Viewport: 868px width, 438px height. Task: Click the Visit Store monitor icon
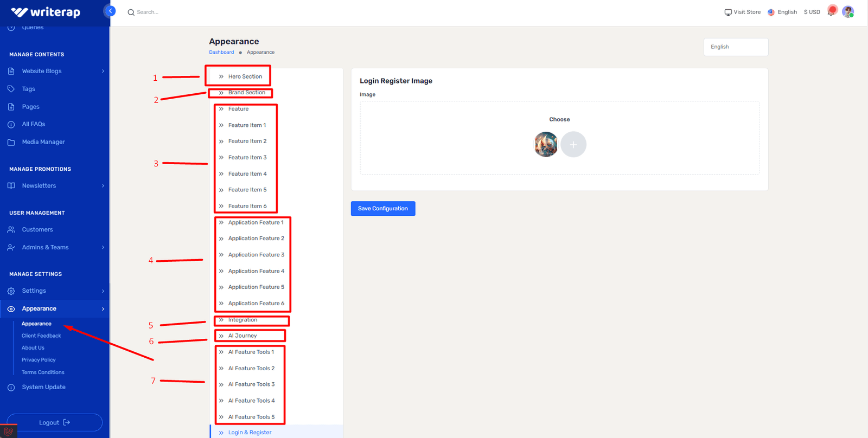[728, 12]
